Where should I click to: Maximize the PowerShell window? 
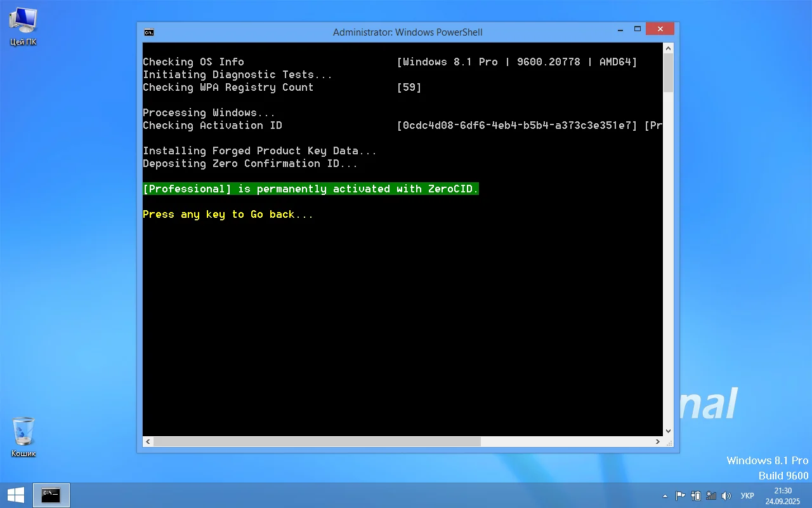[638, 29]
